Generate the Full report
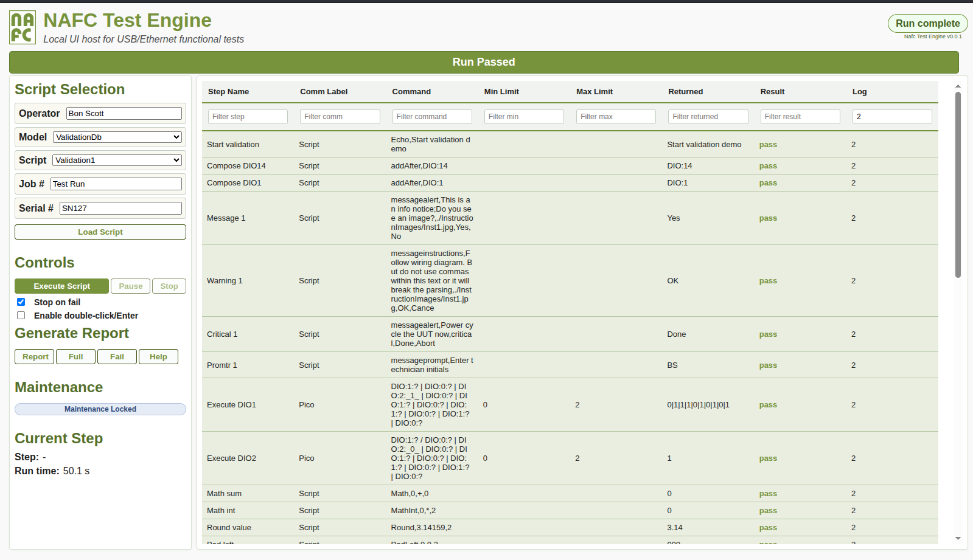Viewport: 973px width, 560px height. (x=75, y=357)
